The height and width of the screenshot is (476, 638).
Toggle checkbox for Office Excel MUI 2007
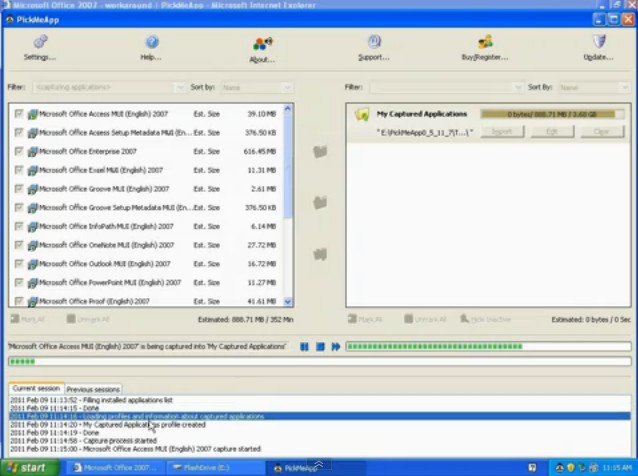[x=19, y=170]
